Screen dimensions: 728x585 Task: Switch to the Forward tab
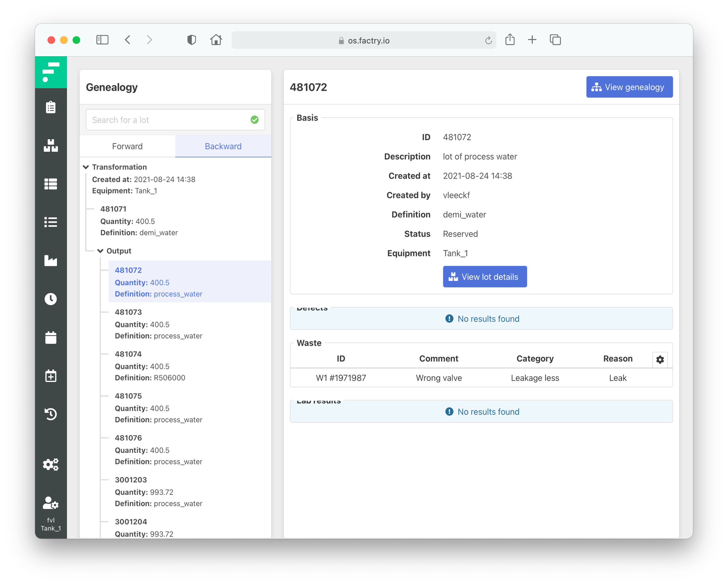pyautogui.click(x=127, y=146)
